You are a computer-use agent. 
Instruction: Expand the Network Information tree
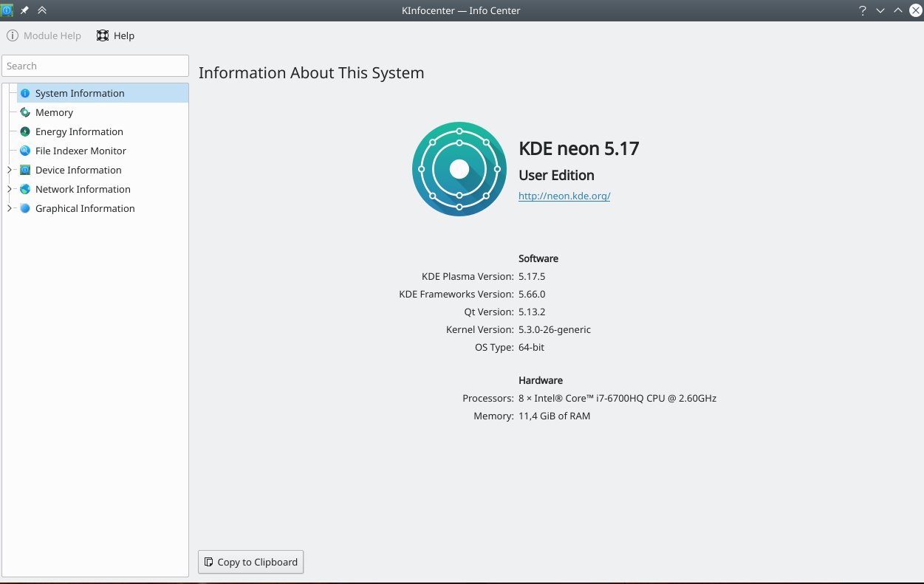coord(10,189)
